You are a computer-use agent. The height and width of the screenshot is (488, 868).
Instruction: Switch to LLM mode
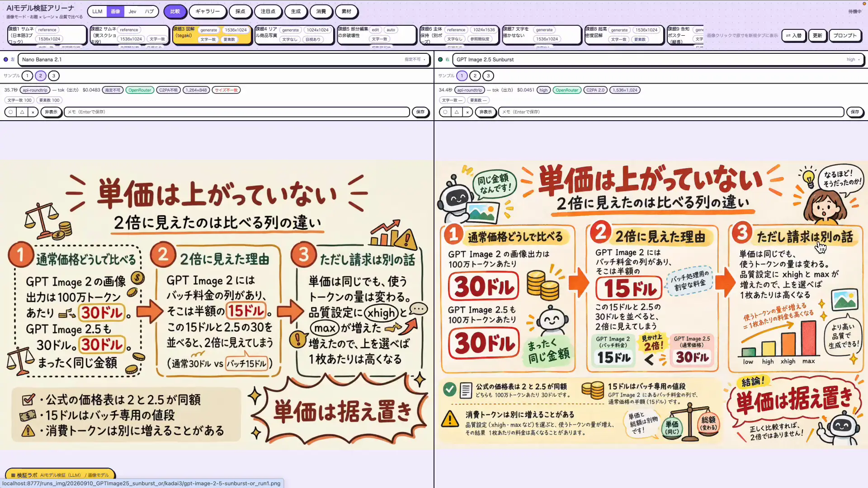click(97, 11)
